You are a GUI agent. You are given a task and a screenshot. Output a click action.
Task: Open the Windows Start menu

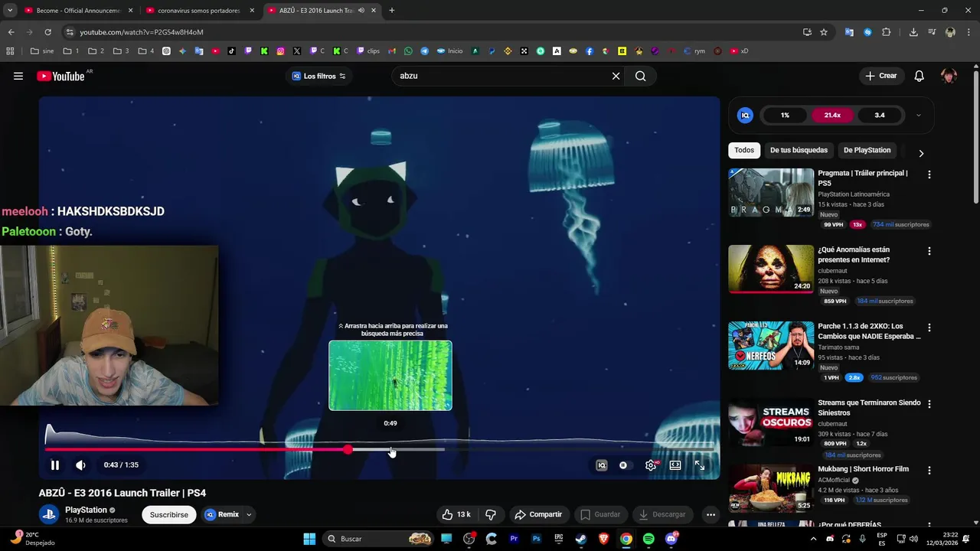[309, 539]
